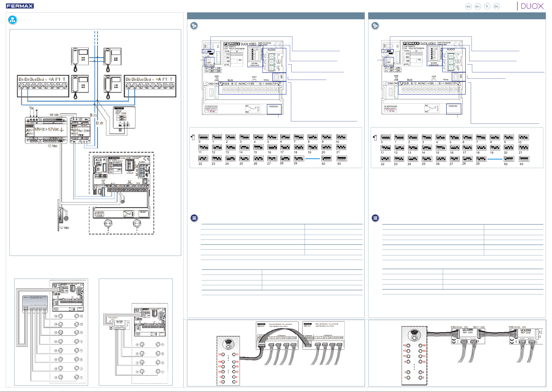
Task: Switch to the 'fr.' language circle
Action: click(487, 6)
